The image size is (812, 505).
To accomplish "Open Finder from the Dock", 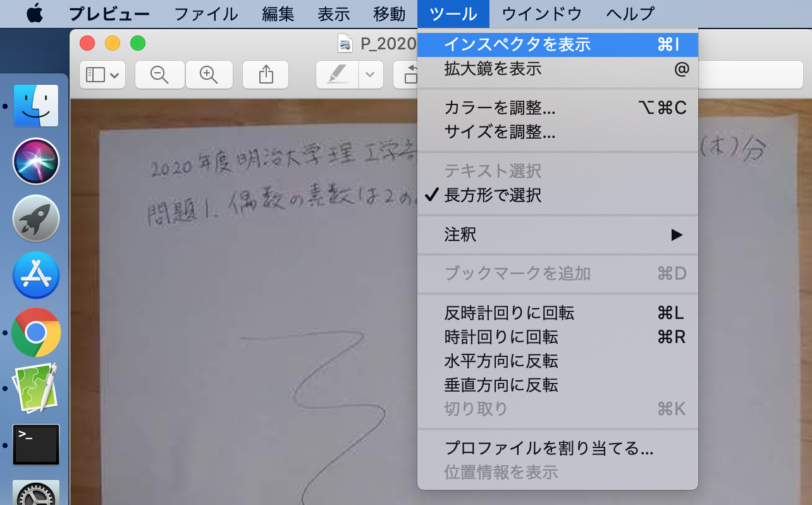I will click(36, 106).
